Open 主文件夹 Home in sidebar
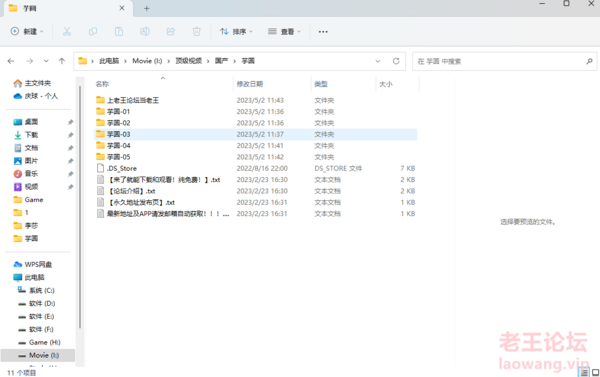This screenshot has height=377, width=600. [x=32, y=83]
